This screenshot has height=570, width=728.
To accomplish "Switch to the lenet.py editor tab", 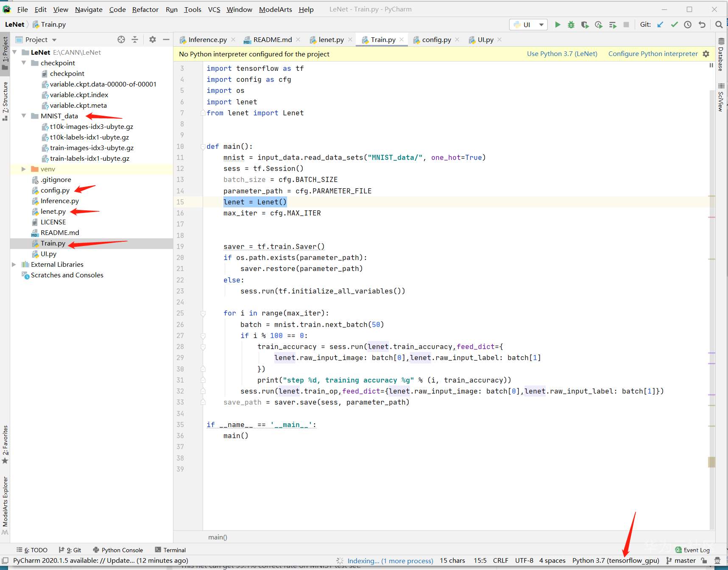I will (331, 39).
